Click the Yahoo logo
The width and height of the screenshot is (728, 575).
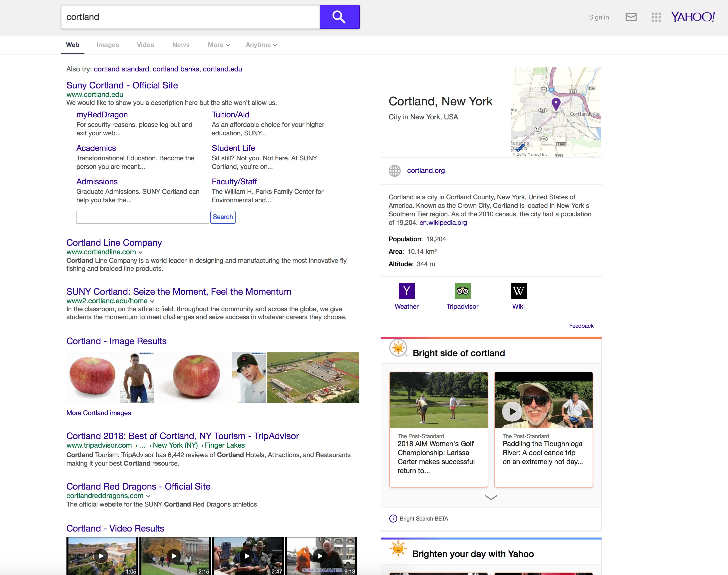click(x=693, y=17)
